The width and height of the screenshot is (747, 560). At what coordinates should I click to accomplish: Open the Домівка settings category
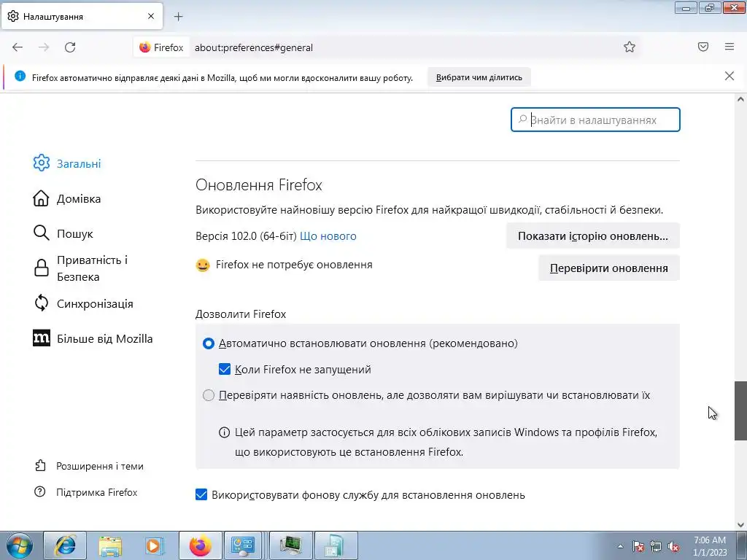point(67,198)
